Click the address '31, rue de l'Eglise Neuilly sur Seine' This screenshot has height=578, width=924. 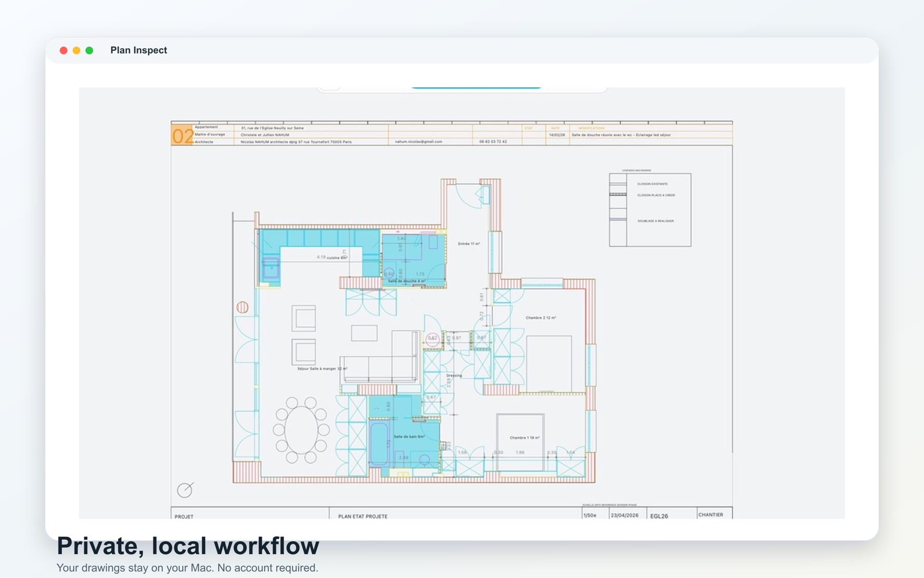point(272,128)
